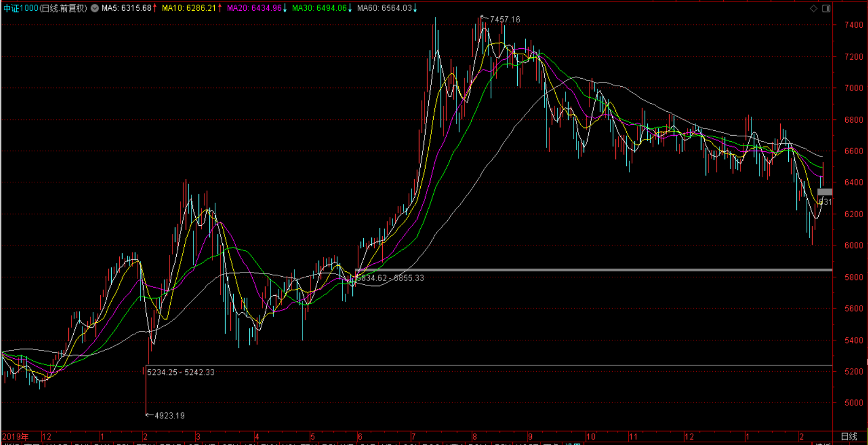Select the thick gray horizontal gap line
The width and height of the screenshot is (868, 445).
coord(594,270)
